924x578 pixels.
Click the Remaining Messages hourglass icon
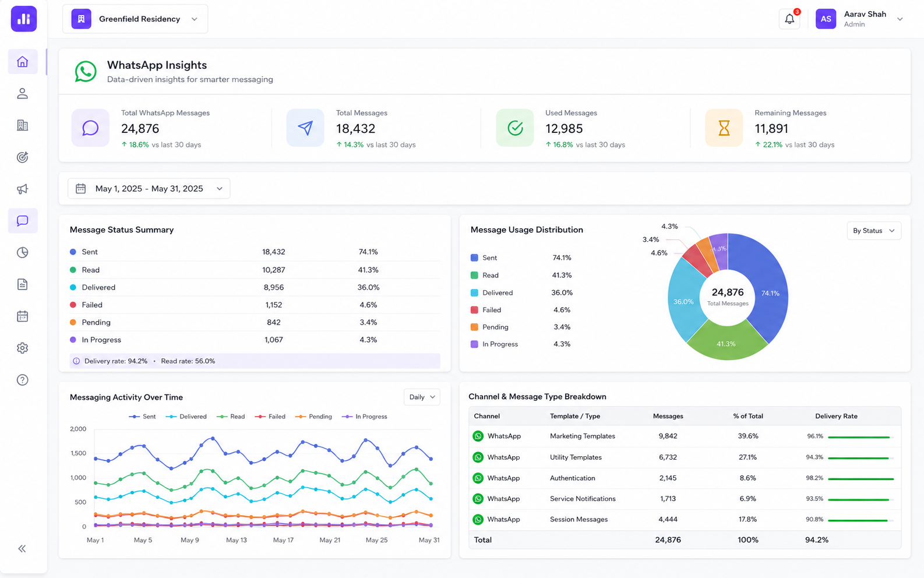coord(724,128)
